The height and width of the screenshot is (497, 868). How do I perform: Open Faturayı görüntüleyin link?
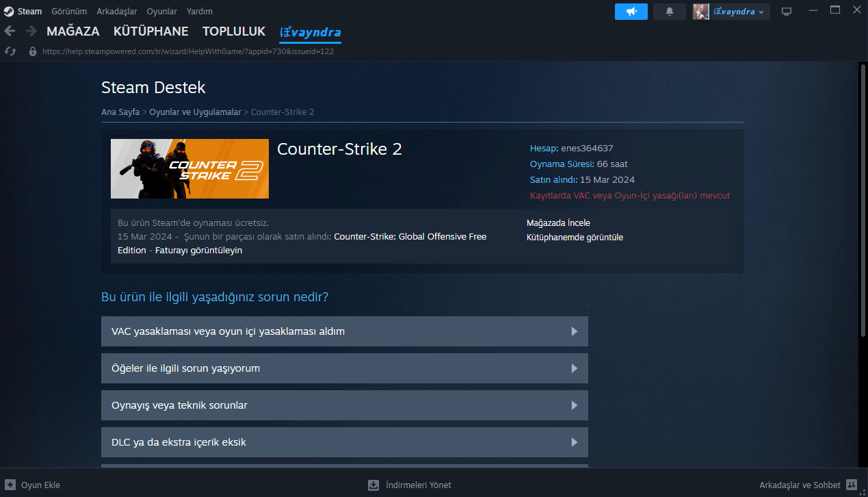(198, 251)
